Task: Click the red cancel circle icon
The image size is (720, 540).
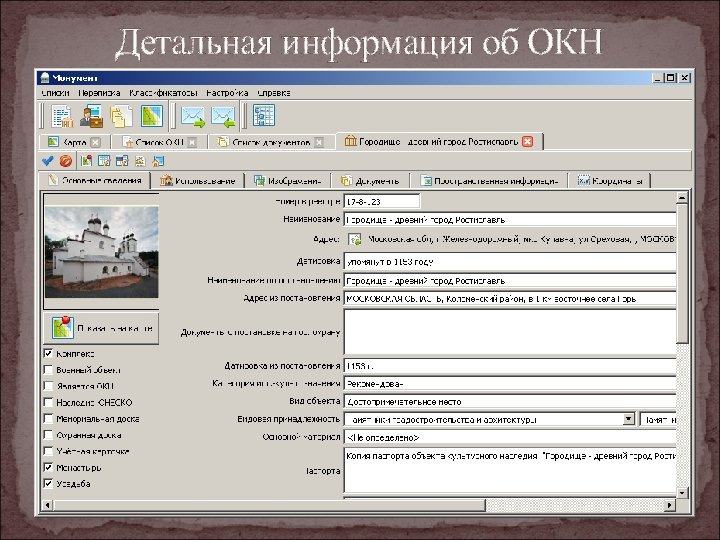Action: (66, 161)
